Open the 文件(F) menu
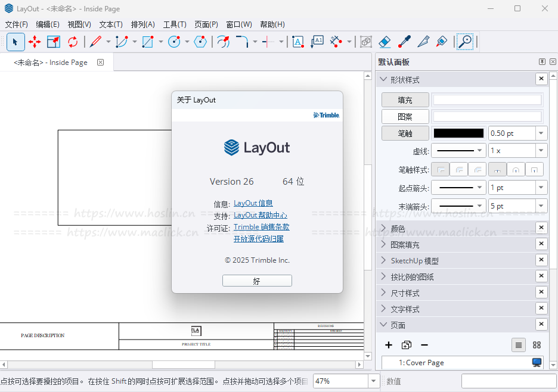The height and width of the screenshot is (392, 558). (x=16, y=24)
